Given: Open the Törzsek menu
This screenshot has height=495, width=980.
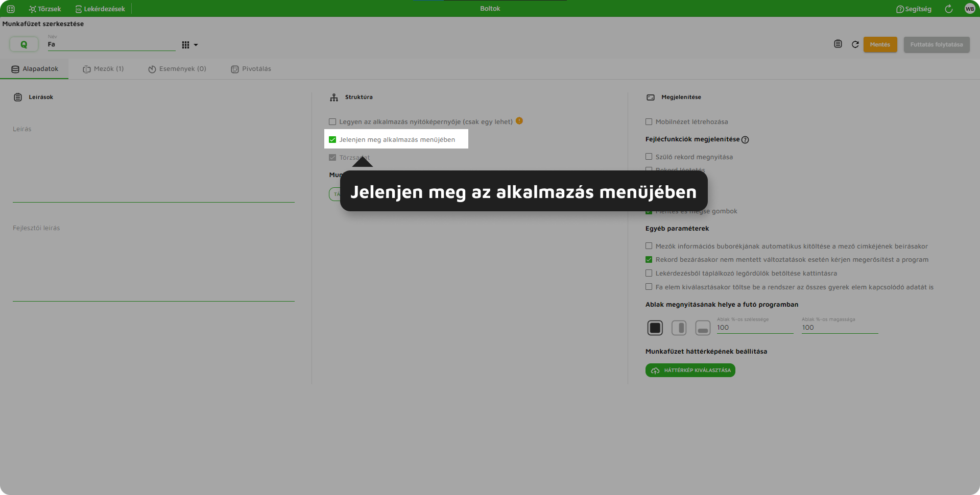Looking at the screenshot, I should (45, 9).
